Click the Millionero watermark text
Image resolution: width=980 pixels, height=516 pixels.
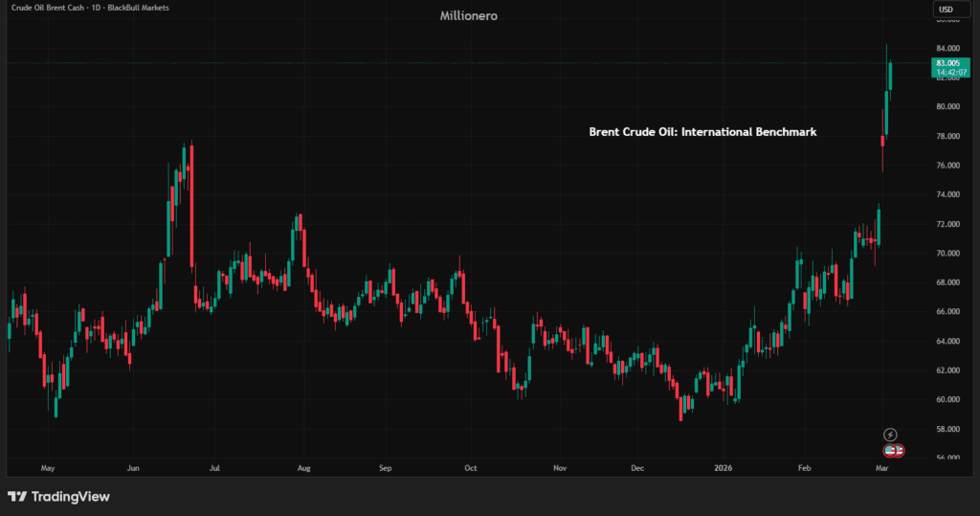coord(467,15)
